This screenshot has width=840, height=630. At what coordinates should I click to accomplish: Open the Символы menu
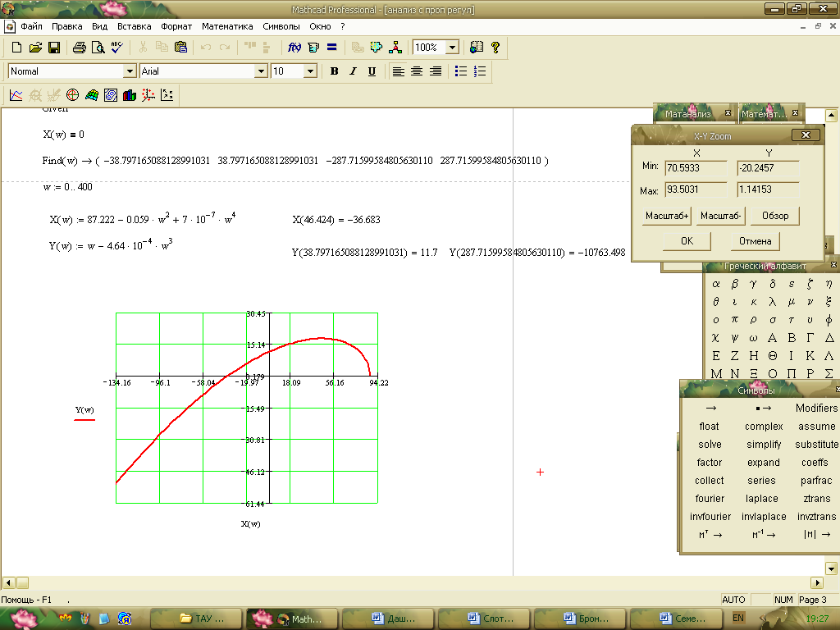tap(281, 26)
